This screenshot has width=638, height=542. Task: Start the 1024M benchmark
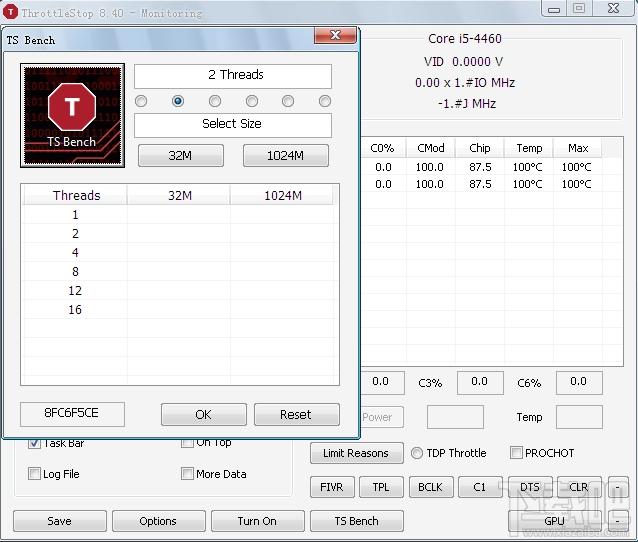pos(285,156)
